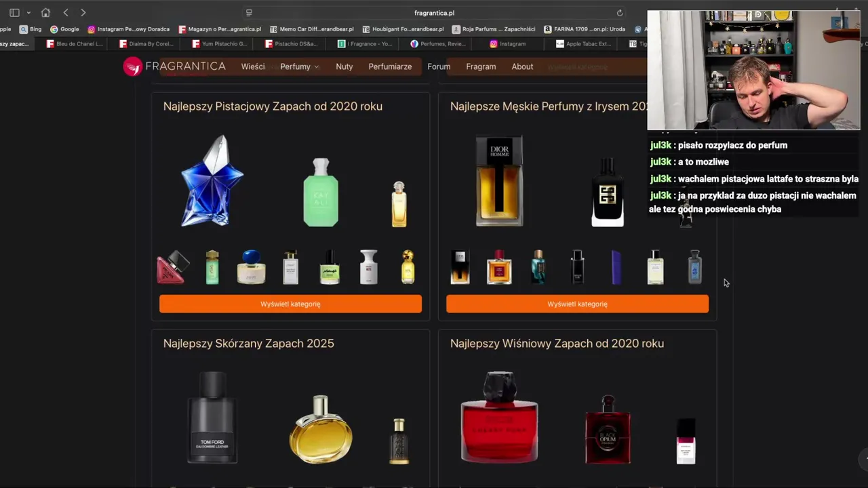Open the Memo Car Diffuser bookmark

[311, 29]
